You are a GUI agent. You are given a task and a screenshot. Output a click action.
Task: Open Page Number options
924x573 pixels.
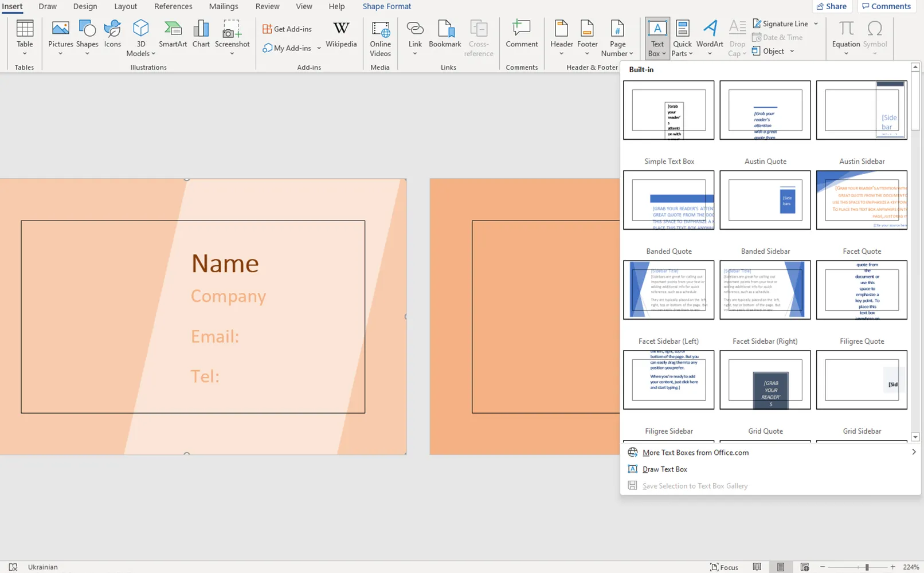click(617, 38)
